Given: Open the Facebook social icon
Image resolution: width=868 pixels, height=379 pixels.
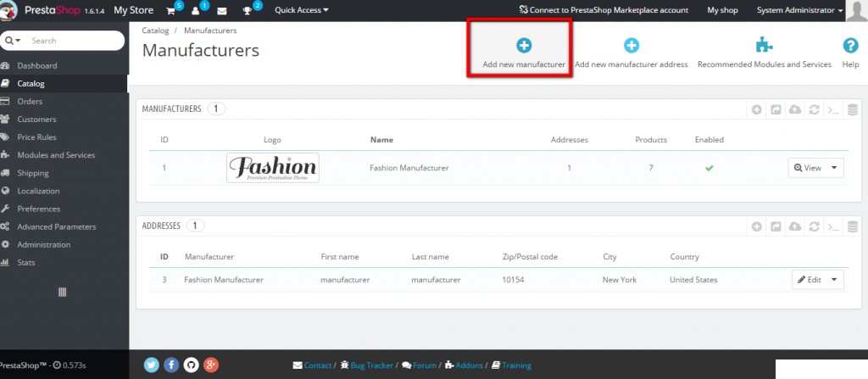Looking at the screenshot, I should 171,365.
